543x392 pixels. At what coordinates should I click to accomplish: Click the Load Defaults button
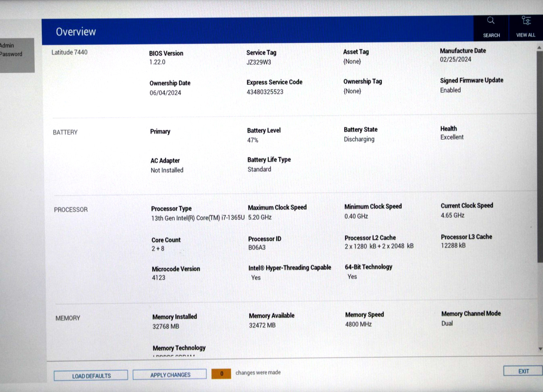coord(91,375)
